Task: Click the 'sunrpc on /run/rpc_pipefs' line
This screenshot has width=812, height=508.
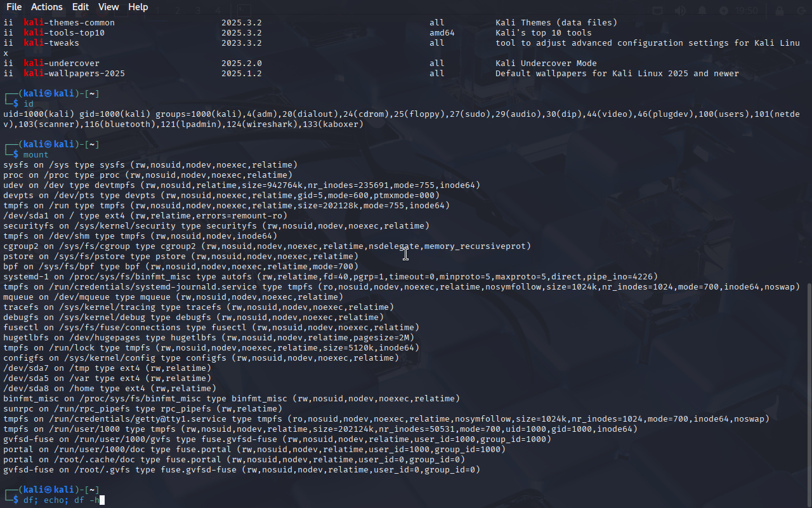Action: tap(143, 409)
